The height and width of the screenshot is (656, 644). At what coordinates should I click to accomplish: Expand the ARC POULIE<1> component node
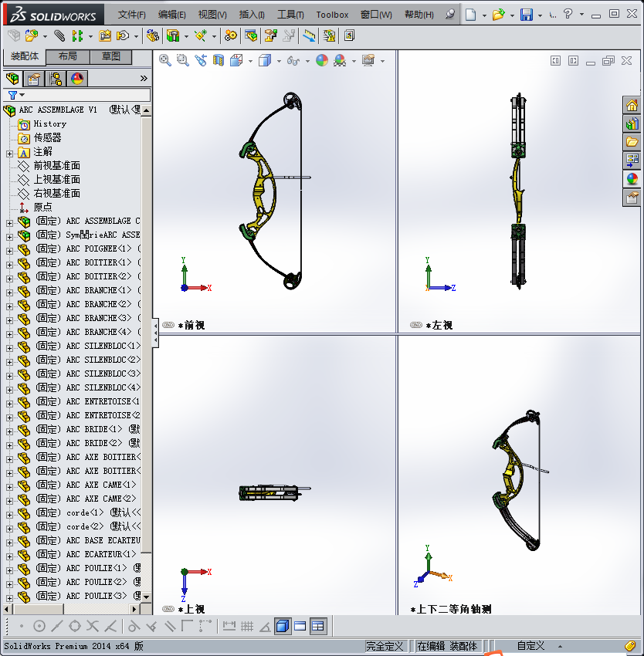(9, 570)
